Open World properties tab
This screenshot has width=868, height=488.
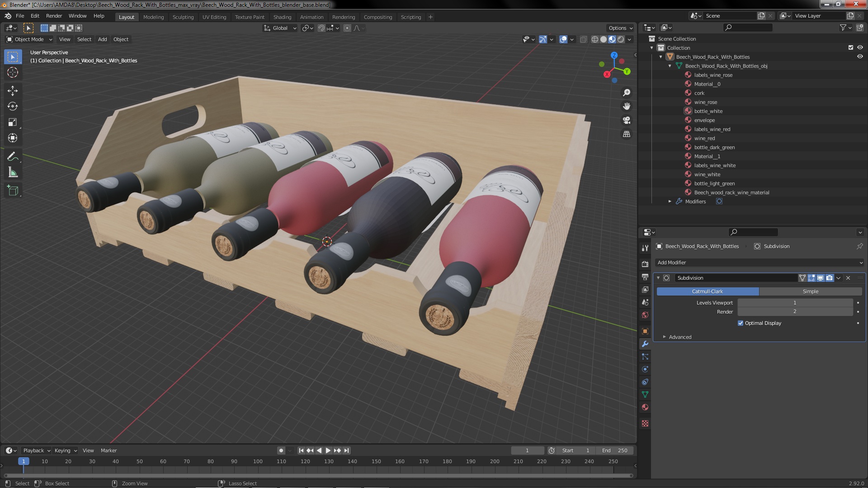point(645,315)
